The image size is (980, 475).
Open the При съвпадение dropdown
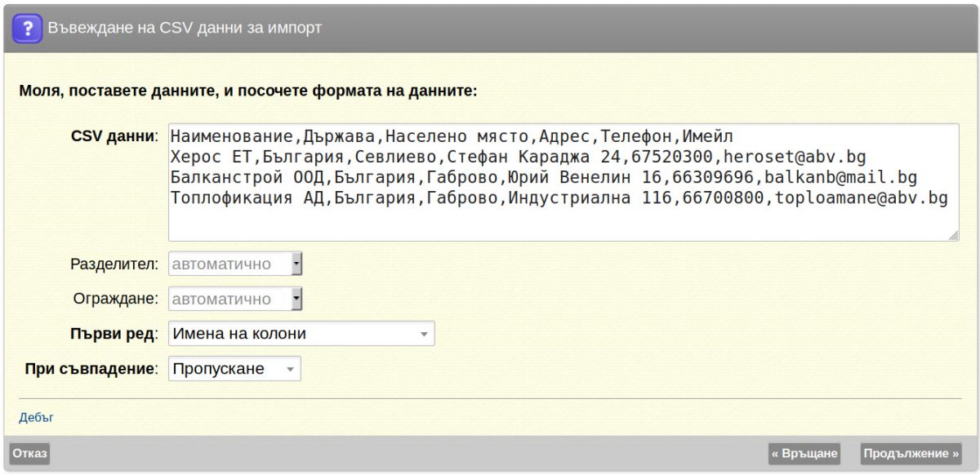(x=234, y=369)
